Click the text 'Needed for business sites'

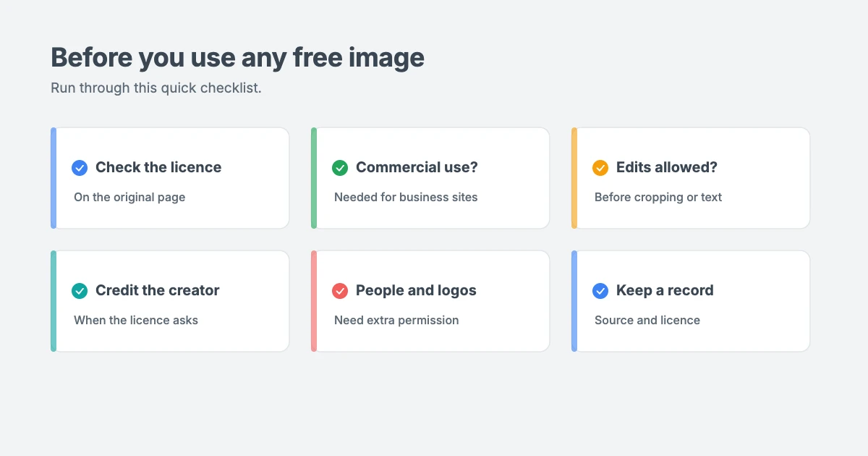(406, 197)
